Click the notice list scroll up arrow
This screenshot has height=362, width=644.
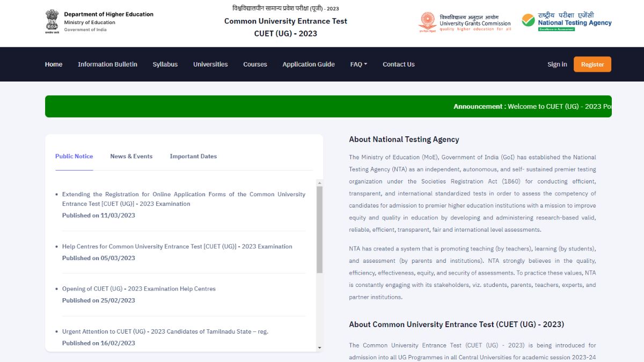click(x=320, y=182)
